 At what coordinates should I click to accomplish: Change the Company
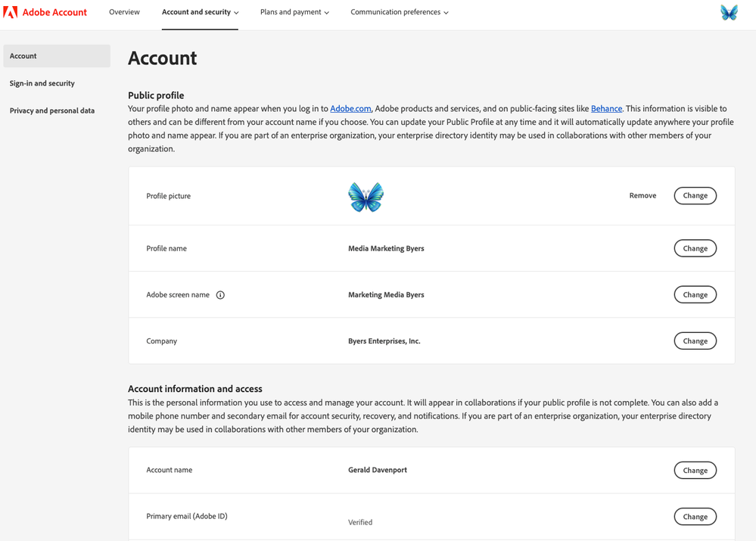[x=695, y=341]
